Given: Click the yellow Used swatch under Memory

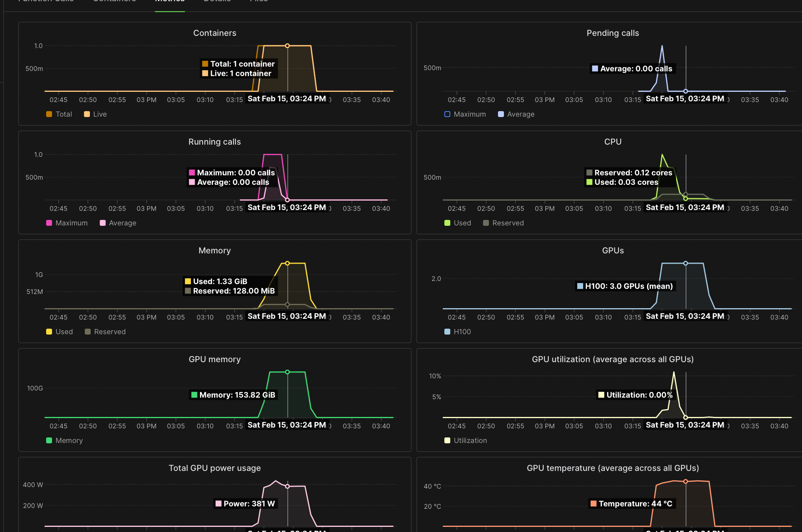Looking at the screenshot, I should click(49, 332).
